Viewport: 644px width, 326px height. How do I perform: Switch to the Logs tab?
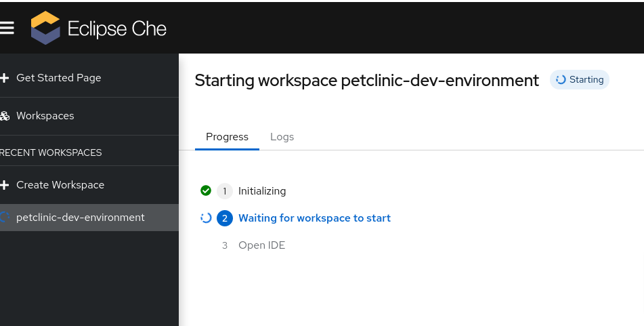tap(282, 137)
